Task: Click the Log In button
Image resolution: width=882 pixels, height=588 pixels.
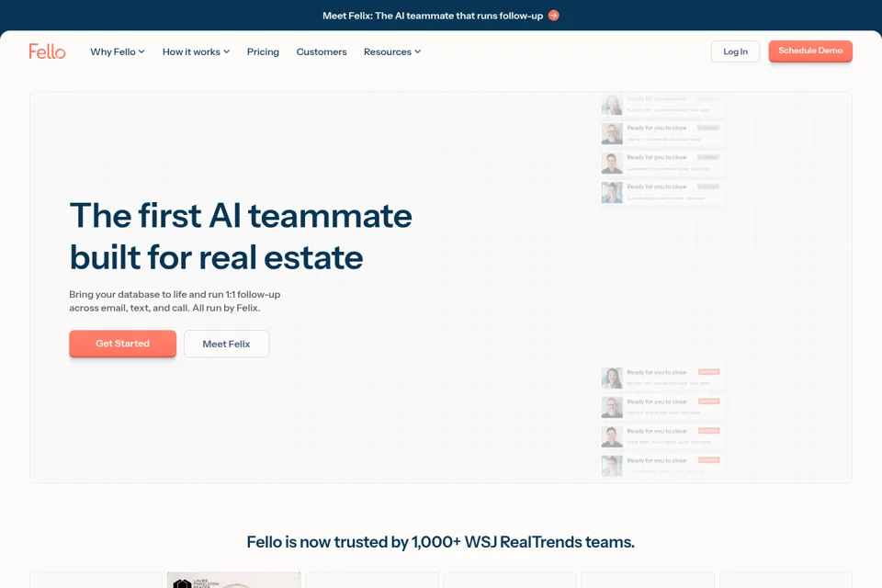Action: point(735,51)
